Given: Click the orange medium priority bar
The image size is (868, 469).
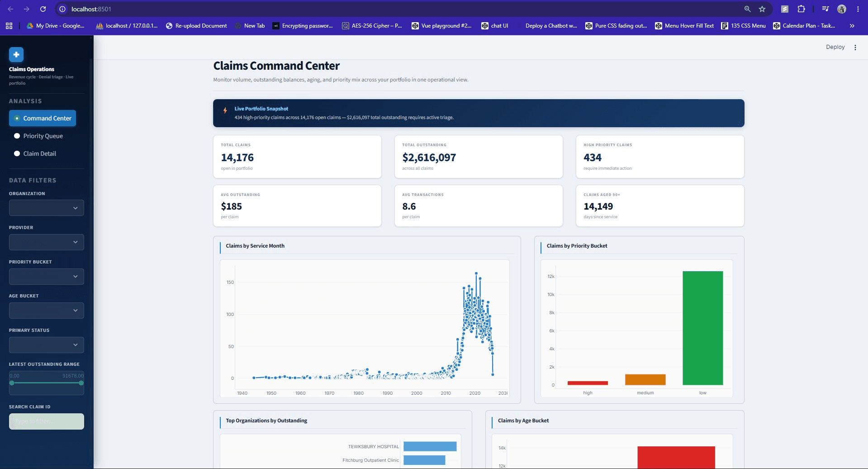Looking at the screenshot, I should point(645,379).
